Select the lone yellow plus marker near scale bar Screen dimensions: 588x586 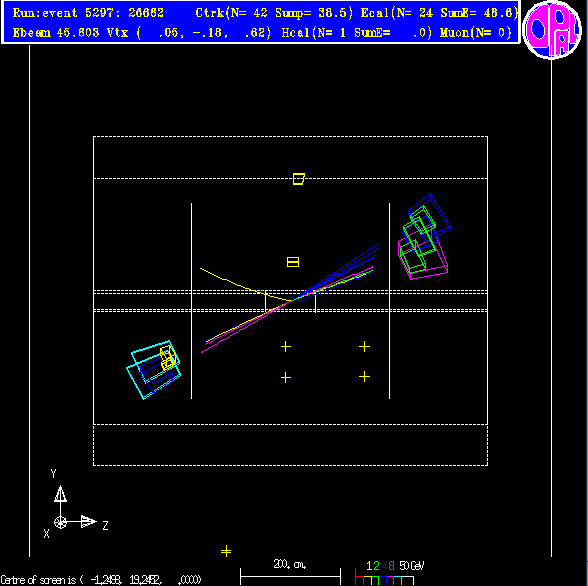pos(226,552)
